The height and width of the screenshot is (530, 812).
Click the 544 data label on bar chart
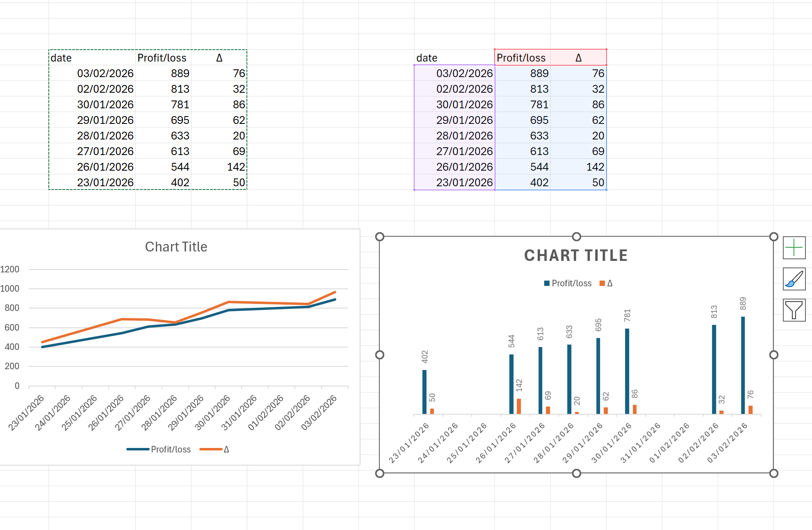[511, 341]
